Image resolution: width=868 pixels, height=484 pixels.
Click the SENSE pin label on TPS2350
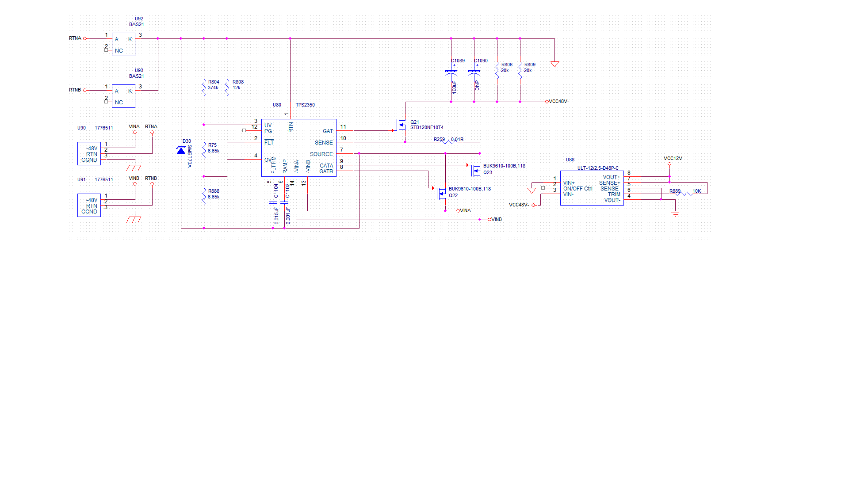pos(324,143)
